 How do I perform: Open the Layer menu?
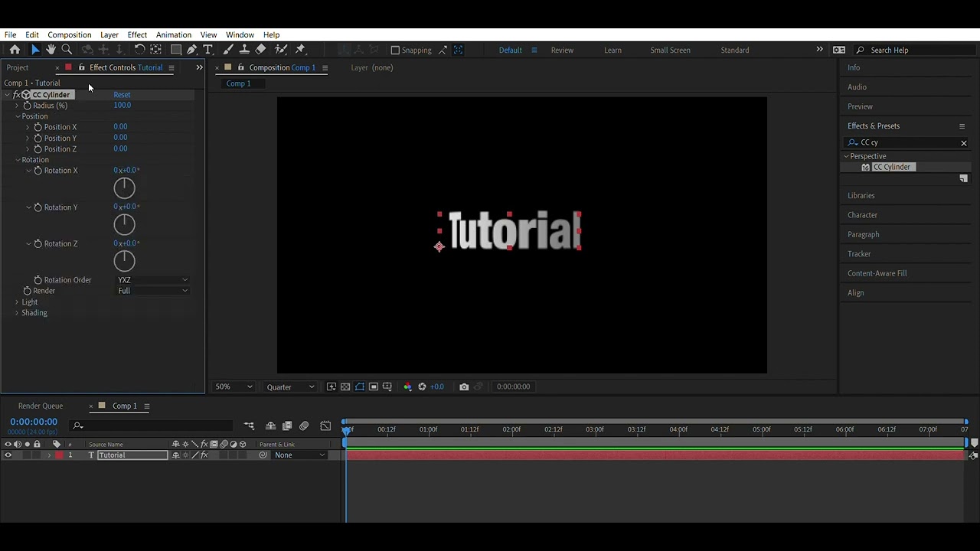(x=109, y=34)
